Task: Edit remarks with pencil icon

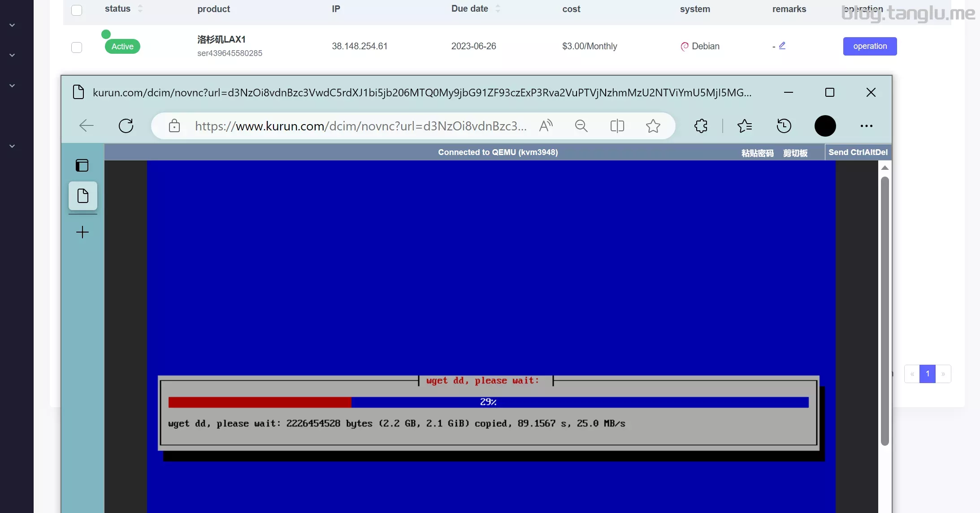Action: (x=782, y=45)
